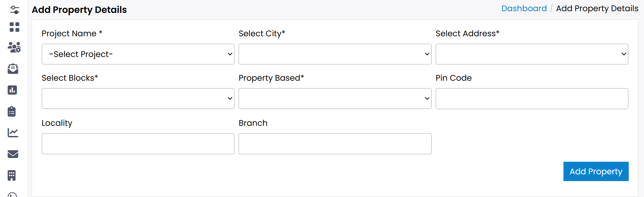This screenshot has width=644, height=197.
Task: Open the inbox message envelope icon
Action: [13, 69]
